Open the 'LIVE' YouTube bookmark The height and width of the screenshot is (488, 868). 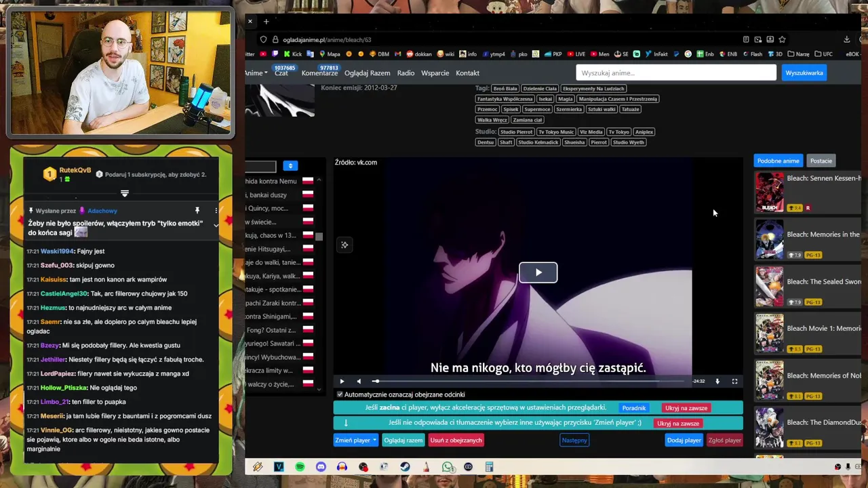tap(576, 54)
